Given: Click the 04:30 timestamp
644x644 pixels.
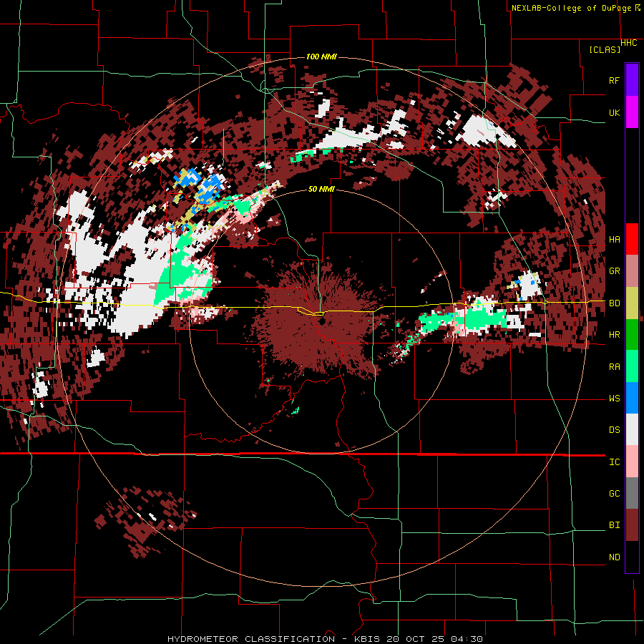Looking at the screenshot, I should [467, 639].
